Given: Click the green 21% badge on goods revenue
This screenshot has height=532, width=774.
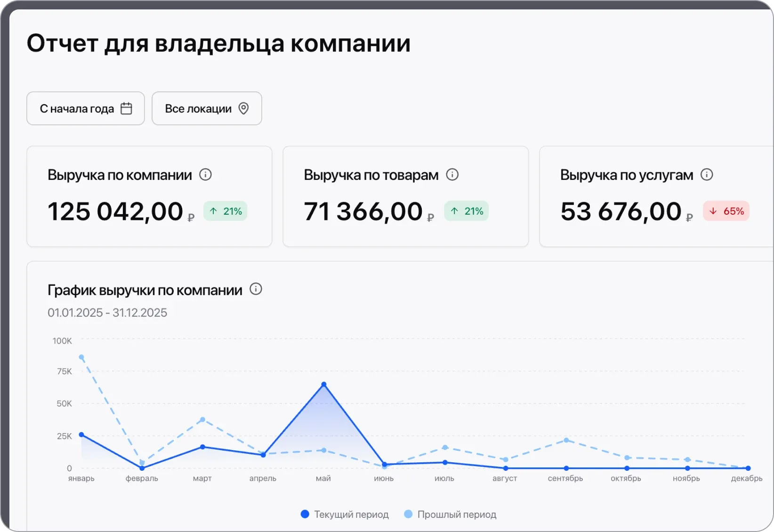Looking at the screenshot, I should click(467, 211).
